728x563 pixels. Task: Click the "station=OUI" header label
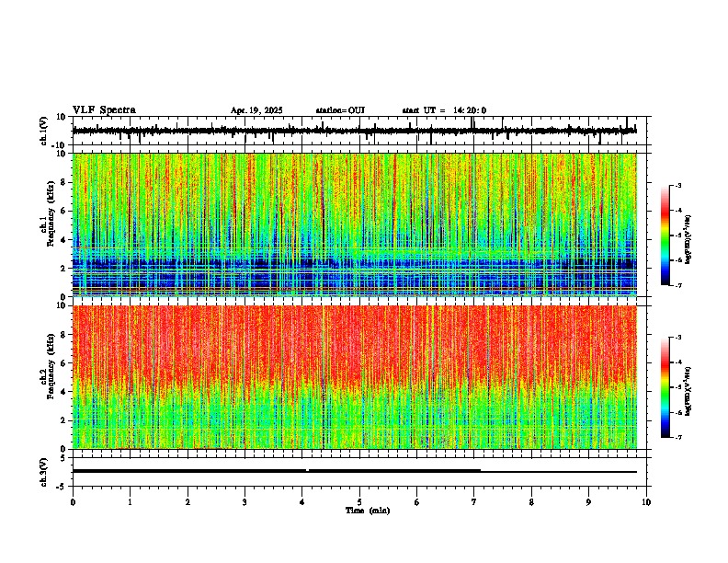coord(340,110)
